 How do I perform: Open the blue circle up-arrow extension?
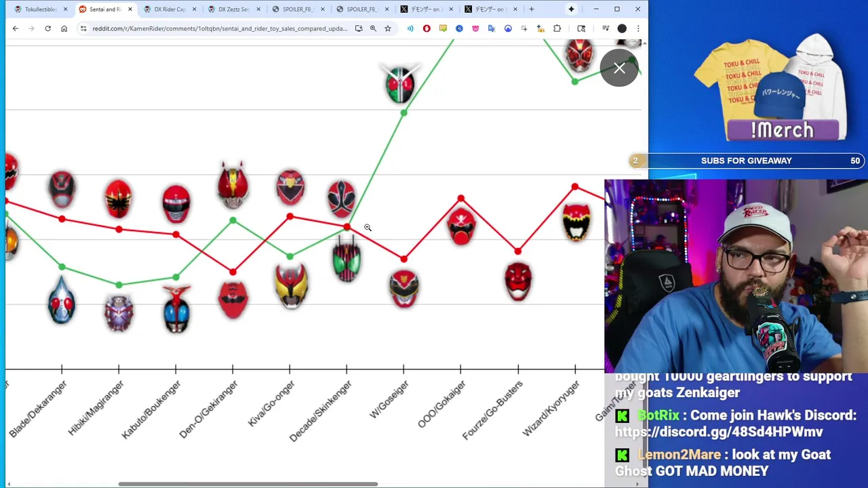(508, 28)
